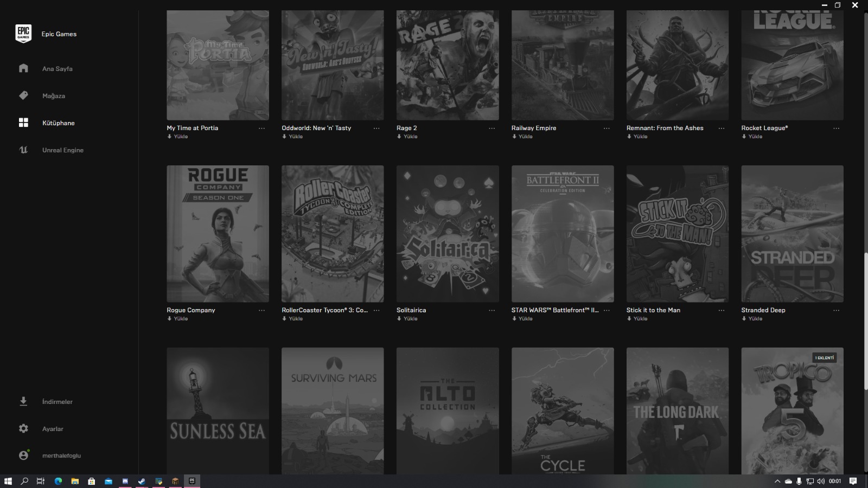Open three-dot menu for Stranded Deep
The height and width of the screenshot is (488, 868).
click(837, 311)
